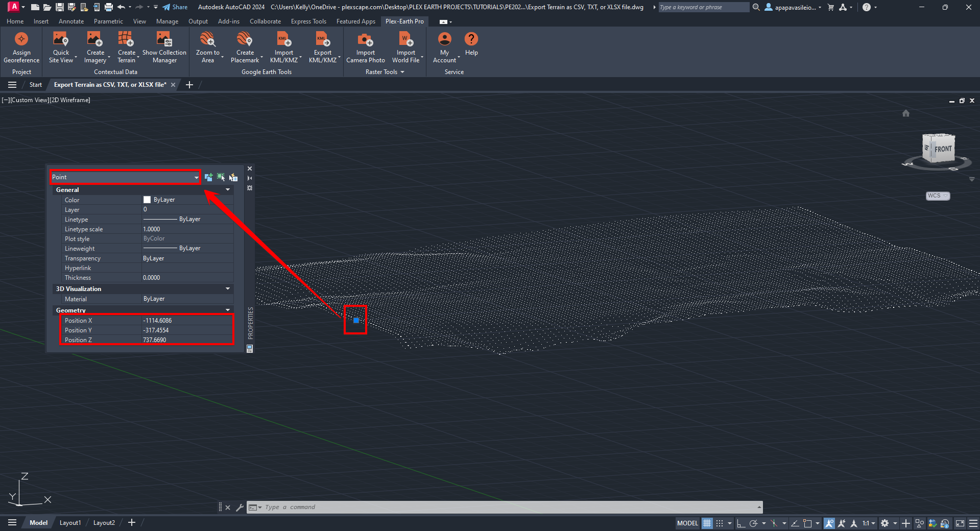Image resolution: width=980 pixels, height=531 pixels.
Task: Click the Quick Select icon in Properties palette
Action: pyautogui.click(x=233, y=177)
